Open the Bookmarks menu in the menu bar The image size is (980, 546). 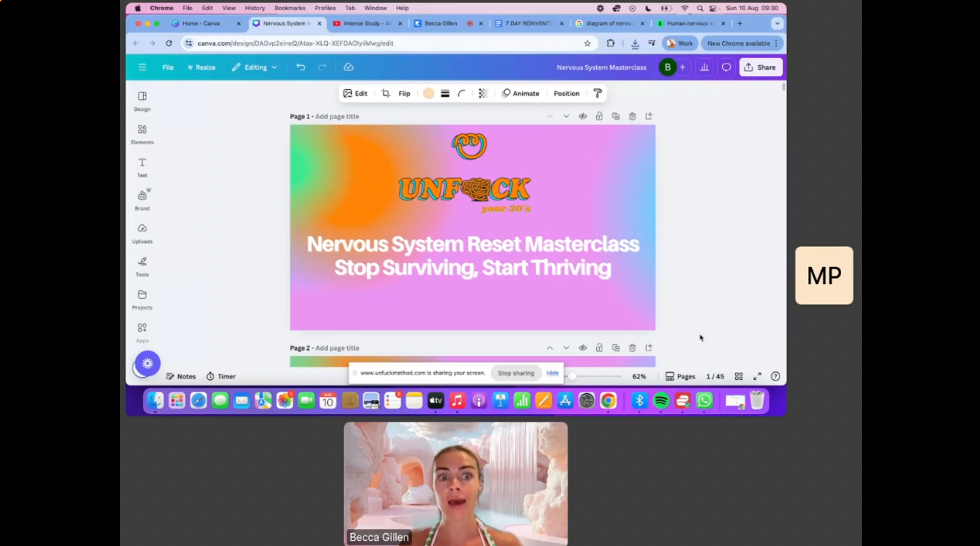coord(290,8)
